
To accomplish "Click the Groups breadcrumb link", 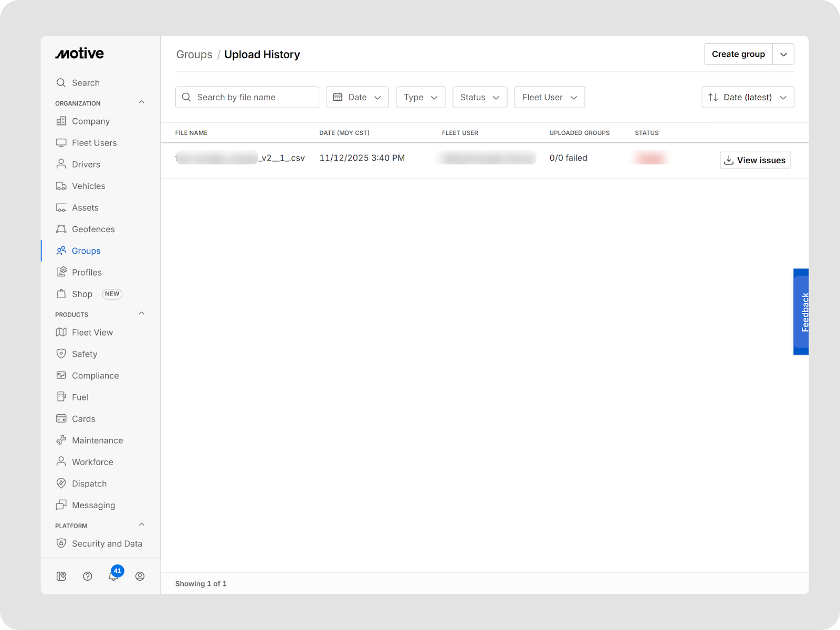I will 194,55.
